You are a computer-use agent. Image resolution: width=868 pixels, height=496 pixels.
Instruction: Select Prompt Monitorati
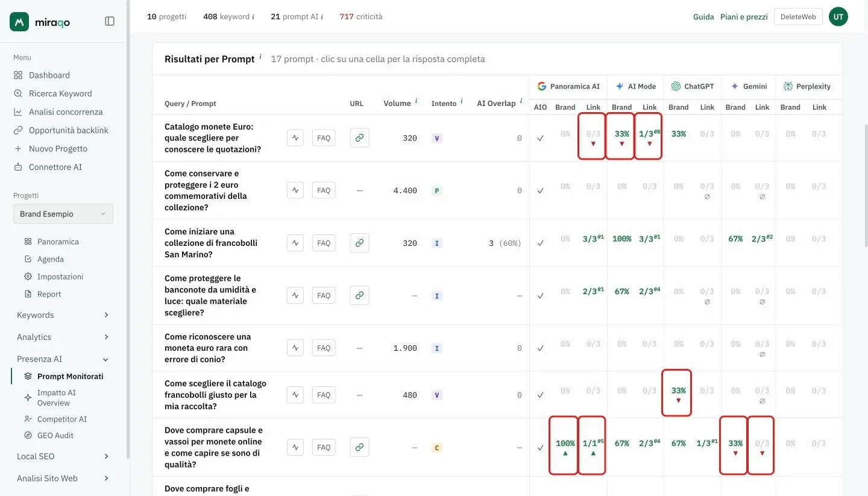coord(70,376)
